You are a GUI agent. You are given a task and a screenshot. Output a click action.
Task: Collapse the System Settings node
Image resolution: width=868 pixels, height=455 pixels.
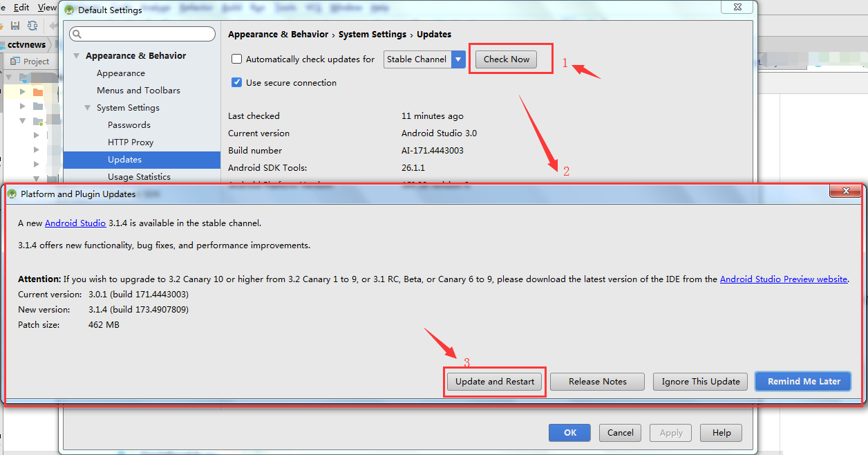click(x=88, y=108)
